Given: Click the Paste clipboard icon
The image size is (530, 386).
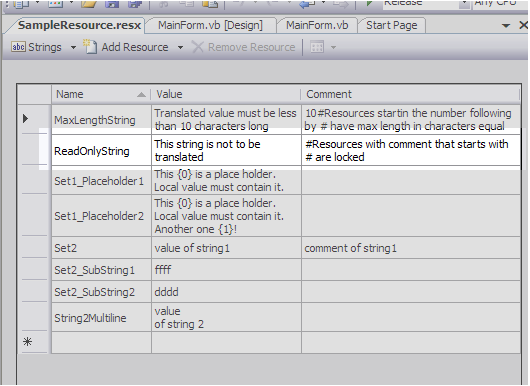Looking at the screenshot, I should click(x=210, y=3).
